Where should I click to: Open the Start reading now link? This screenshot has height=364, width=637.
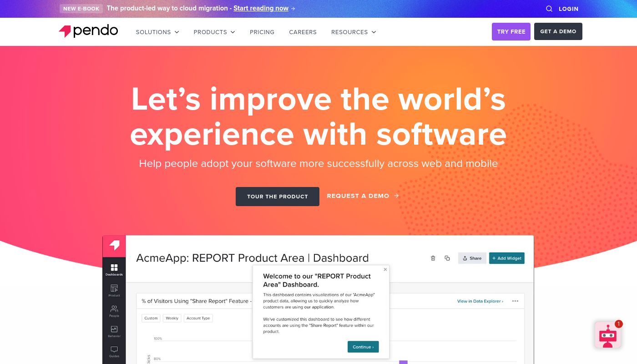(x=261, y=8)
